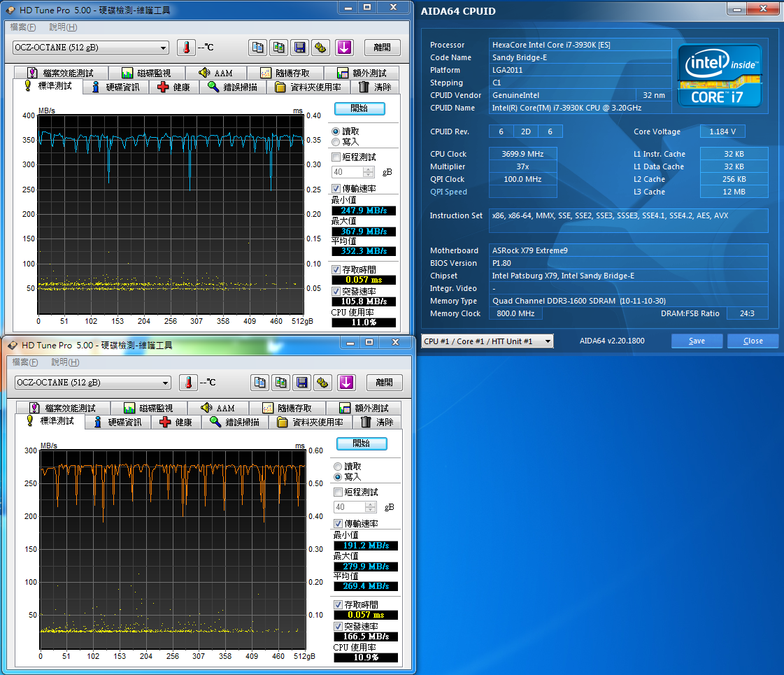Click the thermometer temperature icon in lower HD Tune window
784x675 pixels.
coord(189,383)
